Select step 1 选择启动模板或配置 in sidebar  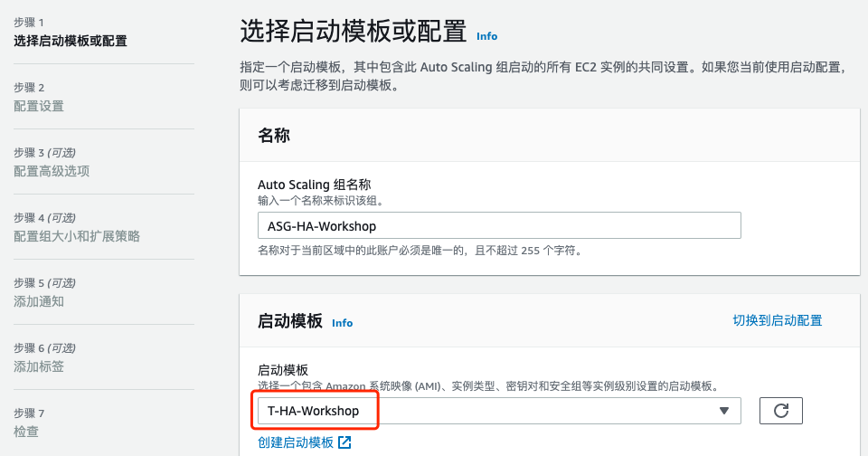click(x=71, y=41)
